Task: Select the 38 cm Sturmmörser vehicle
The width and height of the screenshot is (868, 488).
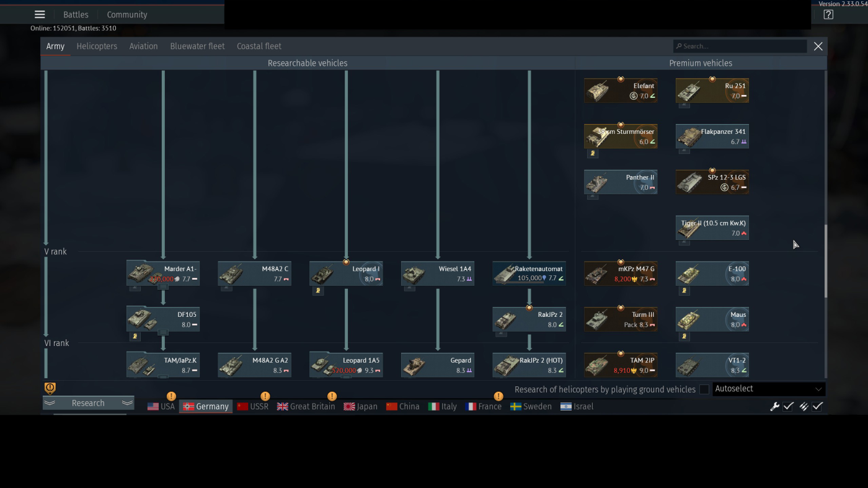Action: pyautogui.click(x=621, y=136)
